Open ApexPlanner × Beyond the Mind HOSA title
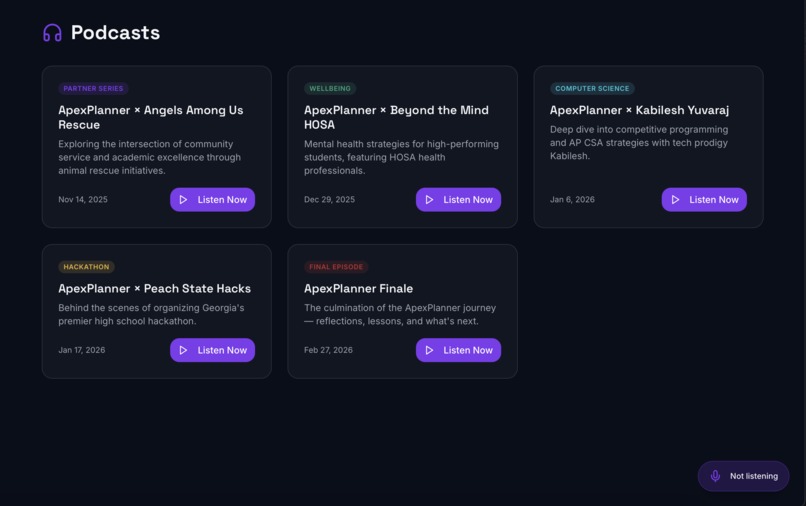This screenshot has width=806, height=506. click(396, 117)
